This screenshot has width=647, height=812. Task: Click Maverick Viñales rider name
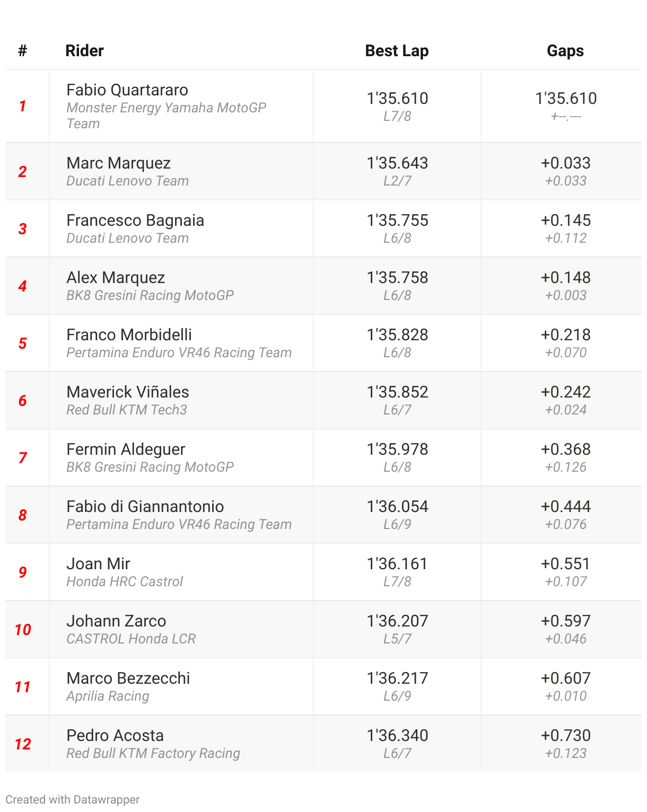coord(128,392)
